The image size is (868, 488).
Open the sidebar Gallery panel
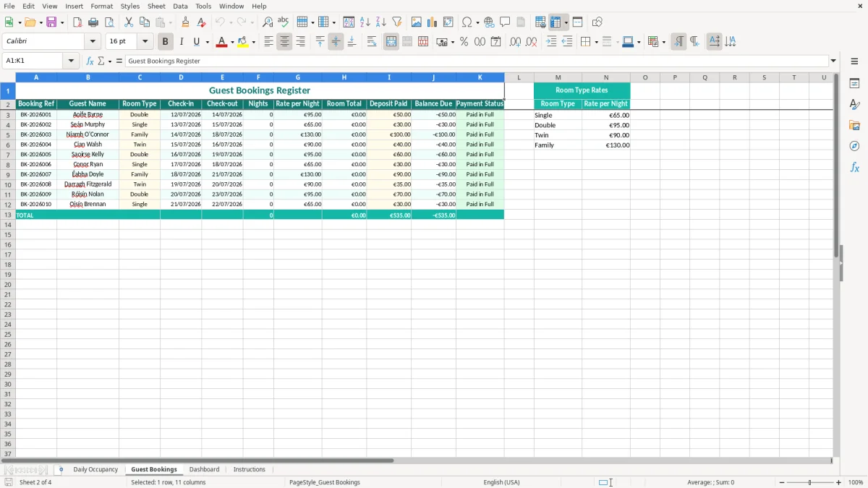(x=854, y=125)
